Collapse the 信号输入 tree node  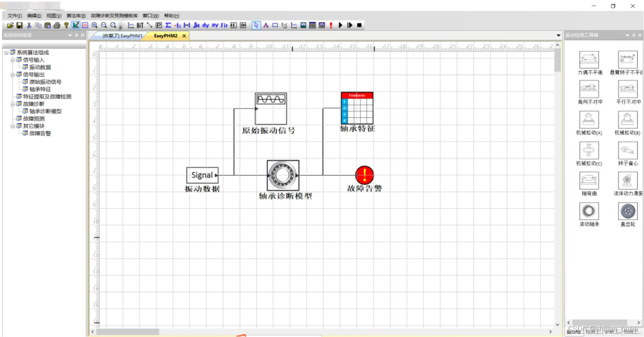14,60
